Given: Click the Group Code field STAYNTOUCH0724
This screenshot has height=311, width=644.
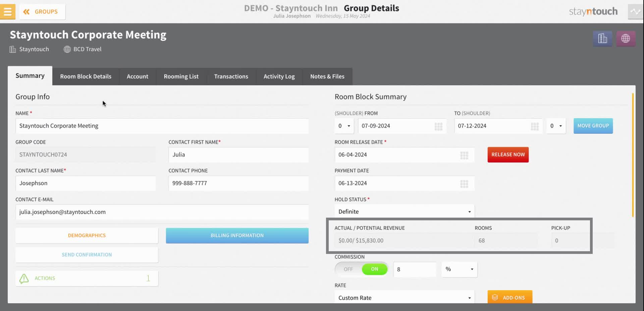Looking at the screenshot, I should [x=86, y=155].
